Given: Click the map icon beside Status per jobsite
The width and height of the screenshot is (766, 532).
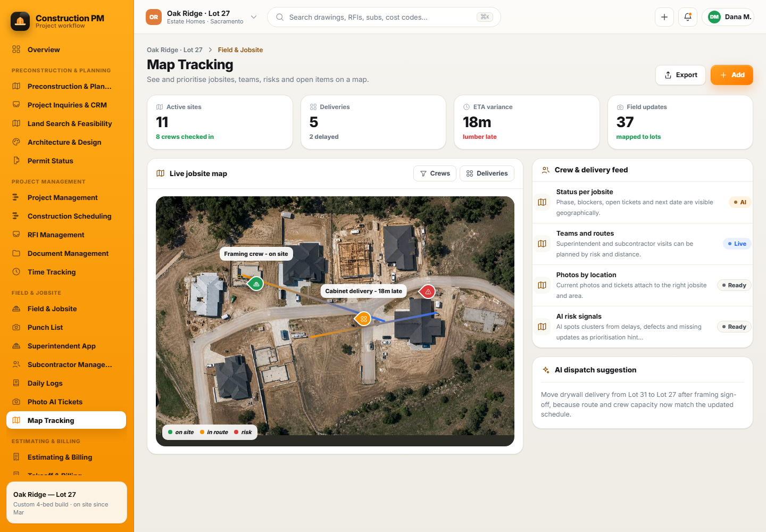Looking at the screenshot, I should [x=542, y=202].
